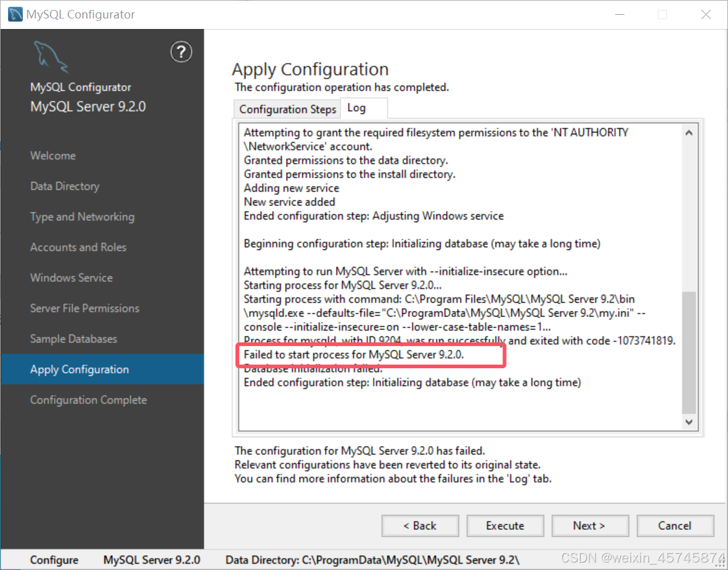The height and width of the screenshot is (570, 728).
Task: Click the Execute button
Action: point(505,526)
